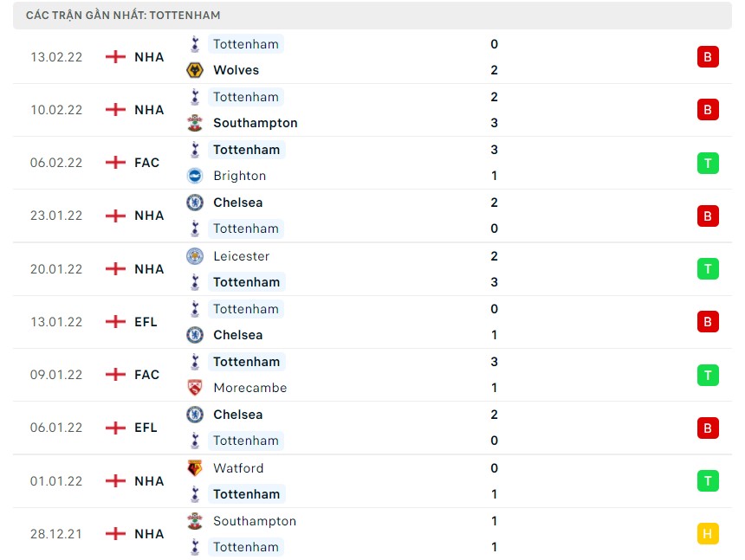Image resolution: width=745 pixels, height=560 pixels.
Task: Select EFL competition label on 13.01.22
Action: point(146,322)
